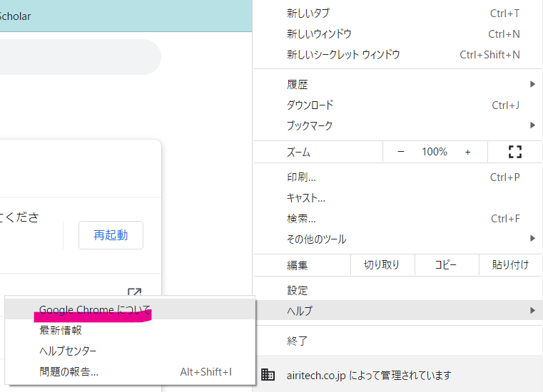Screen dimensions: 543x392
Task: Expand その他のツール more tools submenu
Action: click(397, 239)
